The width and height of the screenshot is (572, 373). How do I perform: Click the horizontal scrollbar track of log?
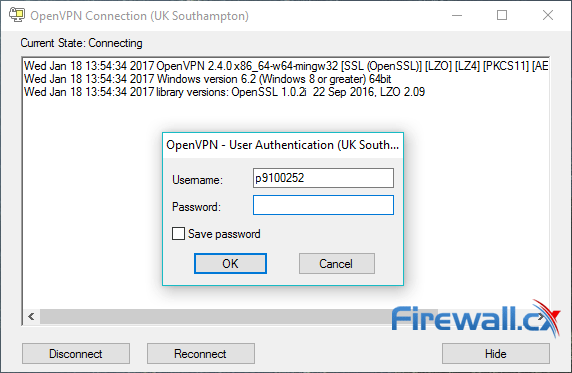[215, 316]
